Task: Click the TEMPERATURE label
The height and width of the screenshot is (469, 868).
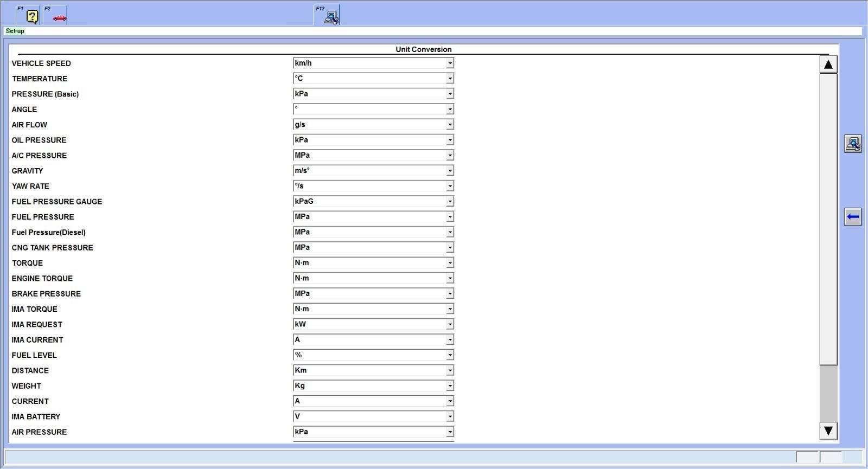Action: click(x=40, y=79)
